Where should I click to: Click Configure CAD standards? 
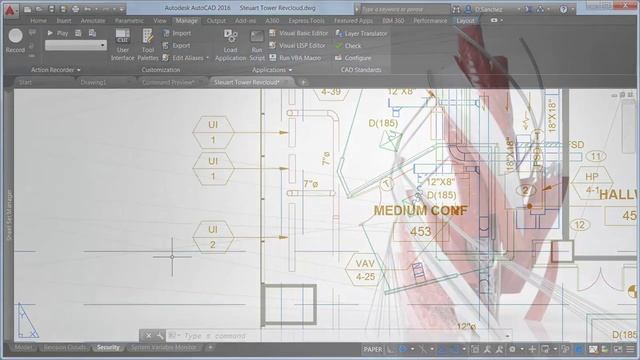(x=353, y=58)
